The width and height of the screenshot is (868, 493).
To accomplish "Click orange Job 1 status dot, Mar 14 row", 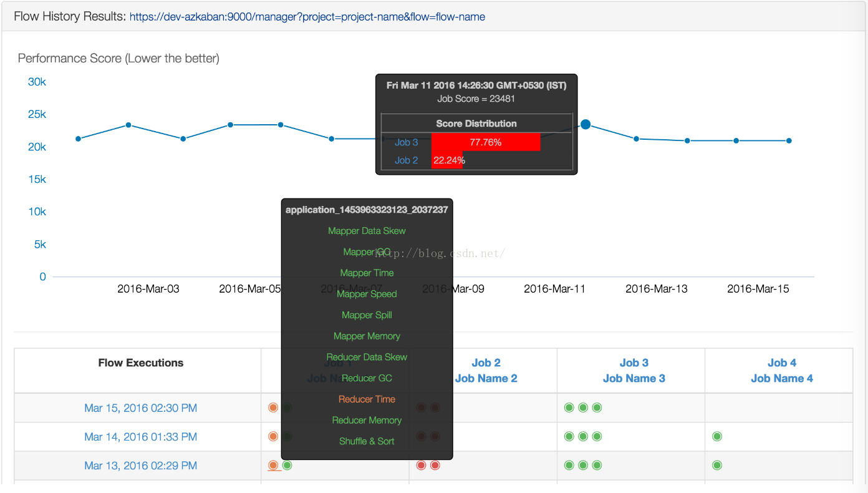I will [273, 436].
